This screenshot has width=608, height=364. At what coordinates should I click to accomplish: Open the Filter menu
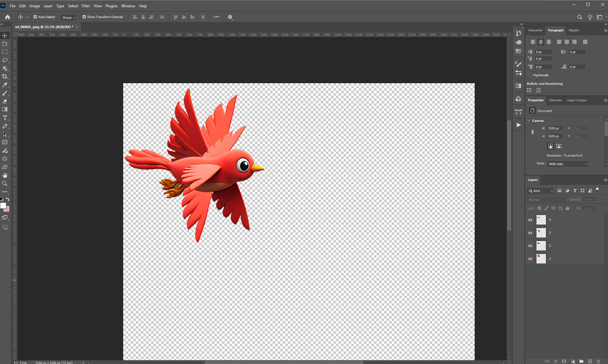click(85, 6)
